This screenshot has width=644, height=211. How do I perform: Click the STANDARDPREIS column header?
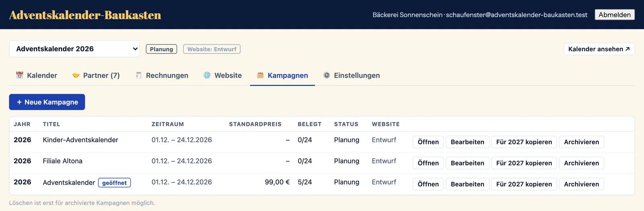pyautogui.click(x=255, y=124)
